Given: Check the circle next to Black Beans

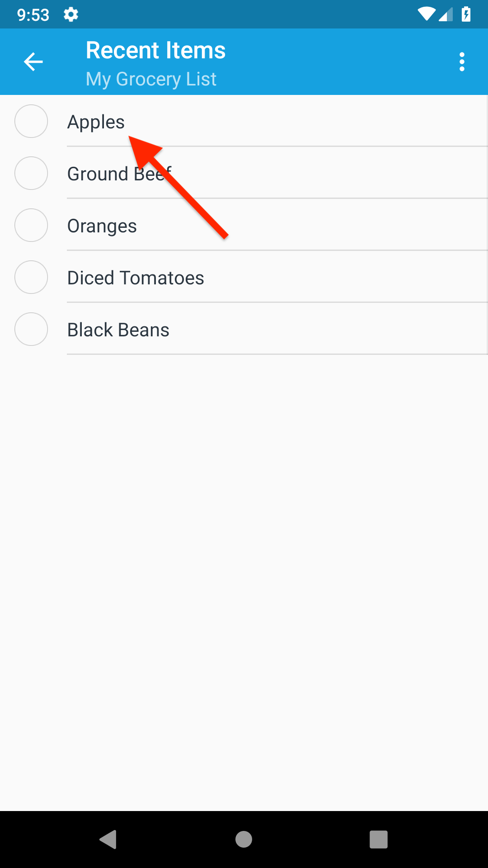Looking at the screenshot, I should point(31,329).
